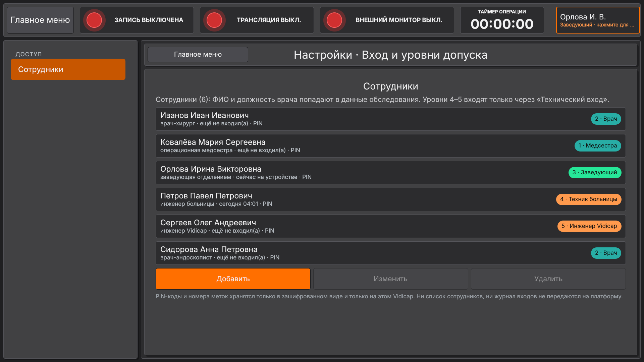
Task: Click the red broadcast status circle
Action: click(214, 20)
